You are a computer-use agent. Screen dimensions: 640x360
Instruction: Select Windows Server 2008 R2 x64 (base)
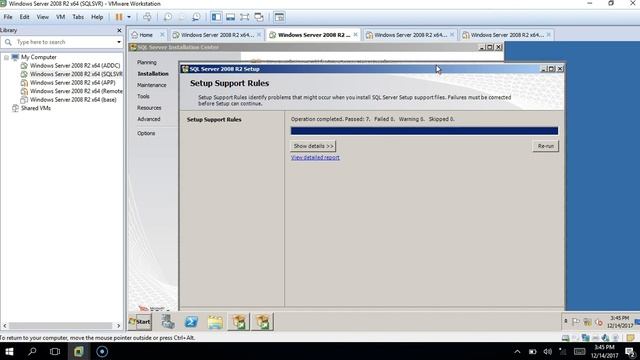click(73, 100)
